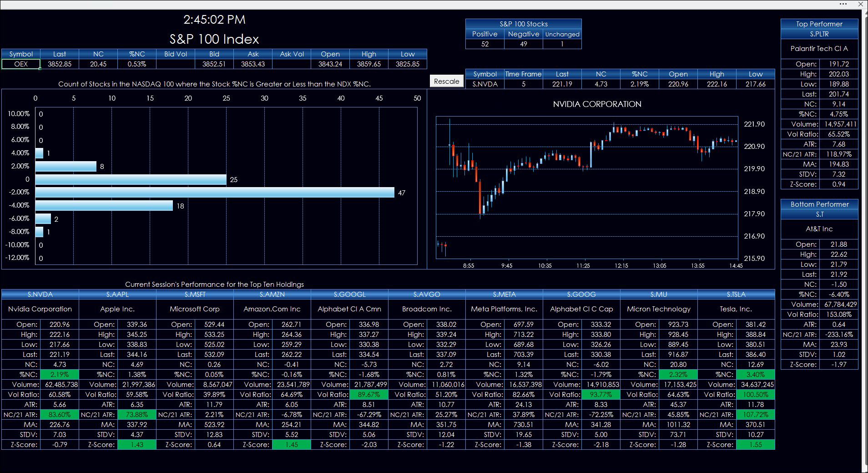Click Nvidia's green NC/21 ATR cell

tap(60, 415)
